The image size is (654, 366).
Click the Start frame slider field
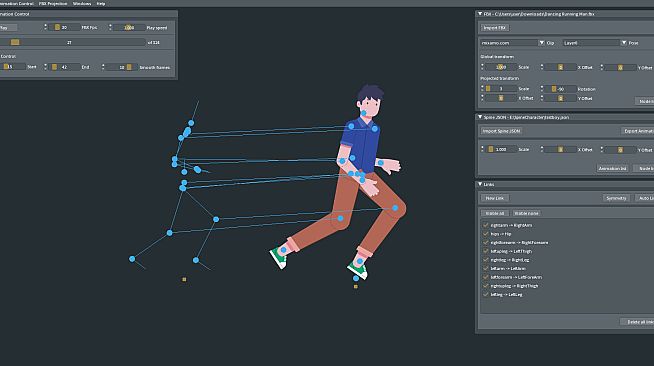tap(13, 67)
